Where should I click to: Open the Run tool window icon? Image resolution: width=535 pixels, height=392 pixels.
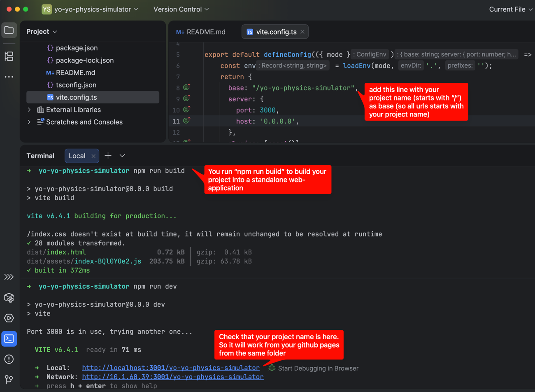coord(9,318)
